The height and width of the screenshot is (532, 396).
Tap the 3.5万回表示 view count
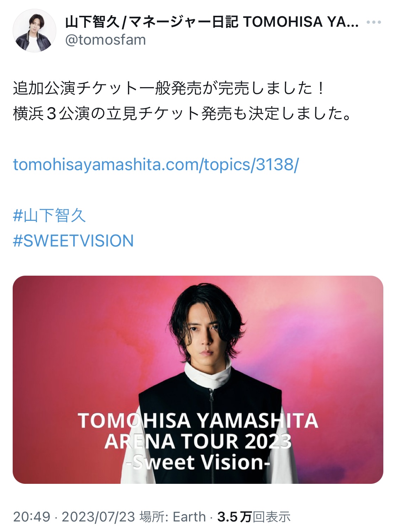[x=254, y=517]
